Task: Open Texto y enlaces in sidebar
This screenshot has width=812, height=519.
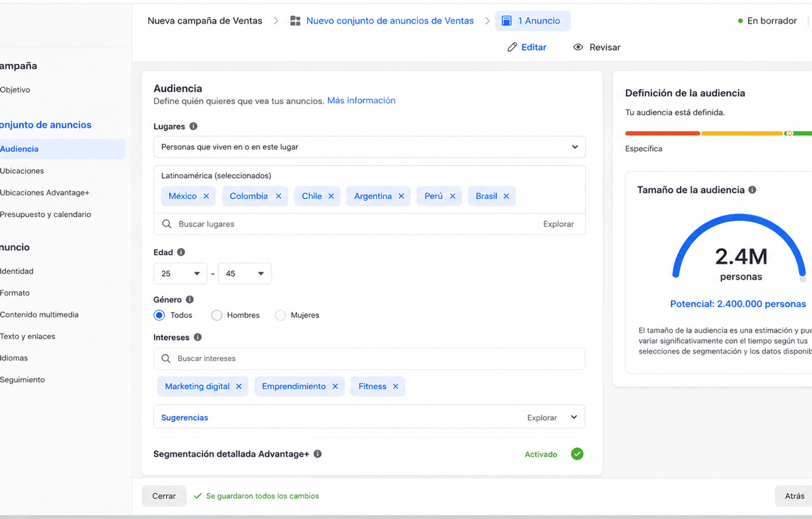Action: click(x=27, y=336)
